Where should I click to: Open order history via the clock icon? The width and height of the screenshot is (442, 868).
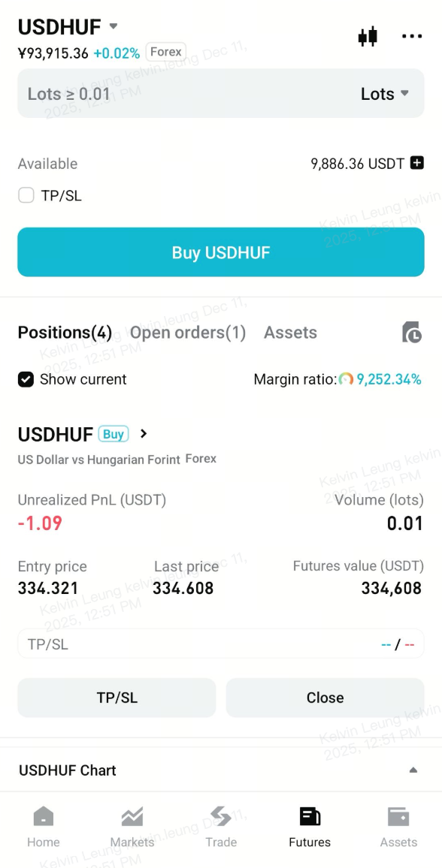click(411, 333)
